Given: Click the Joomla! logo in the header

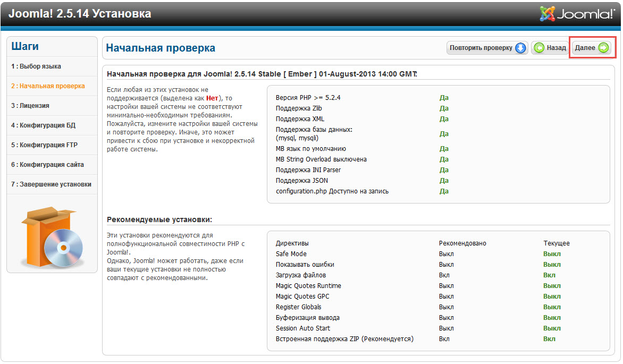Looking at the screenshot, I should pyautogui.click(x=577, y=14).
